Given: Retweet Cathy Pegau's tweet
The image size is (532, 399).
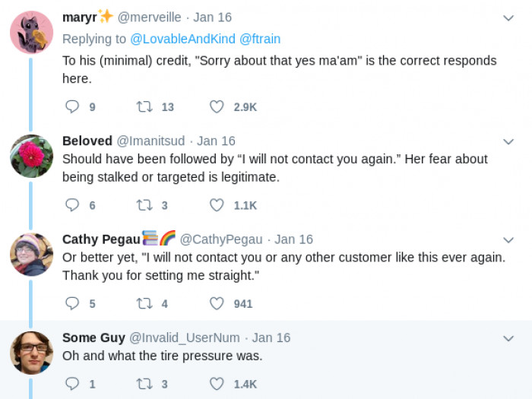Looking at the screenshot, I should tap(144, 304).
